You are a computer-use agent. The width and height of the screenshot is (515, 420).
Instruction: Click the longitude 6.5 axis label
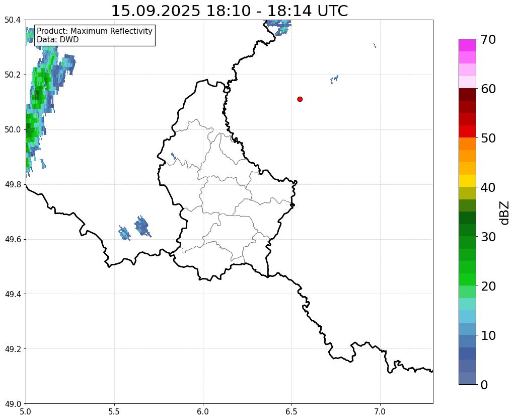click(x=291, y=411)
